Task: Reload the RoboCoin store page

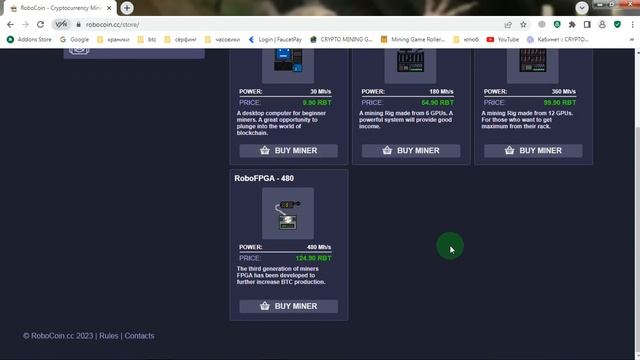Action: 40,24
